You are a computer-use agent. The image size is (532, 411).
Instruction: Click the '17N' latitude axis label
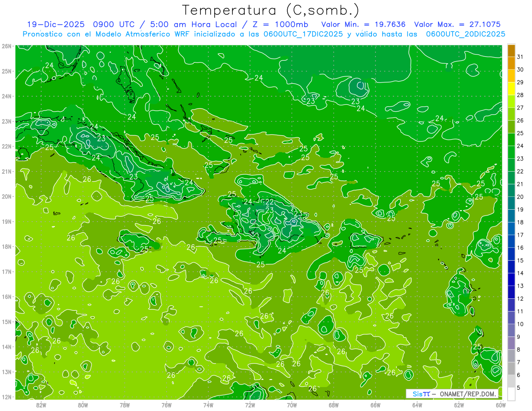click(7, 272)
